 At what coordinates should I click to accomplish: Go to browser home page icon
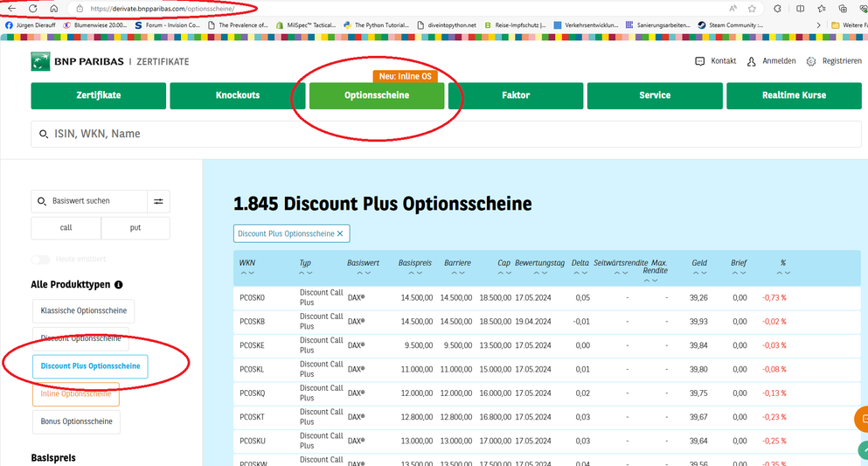(x=53, y=8)
